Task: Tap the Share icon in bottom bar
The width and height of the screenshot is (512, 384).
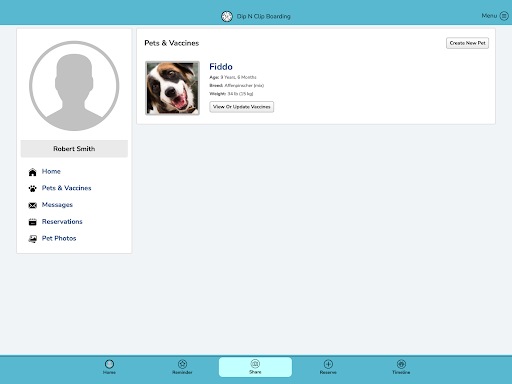Action: [255, 364]
